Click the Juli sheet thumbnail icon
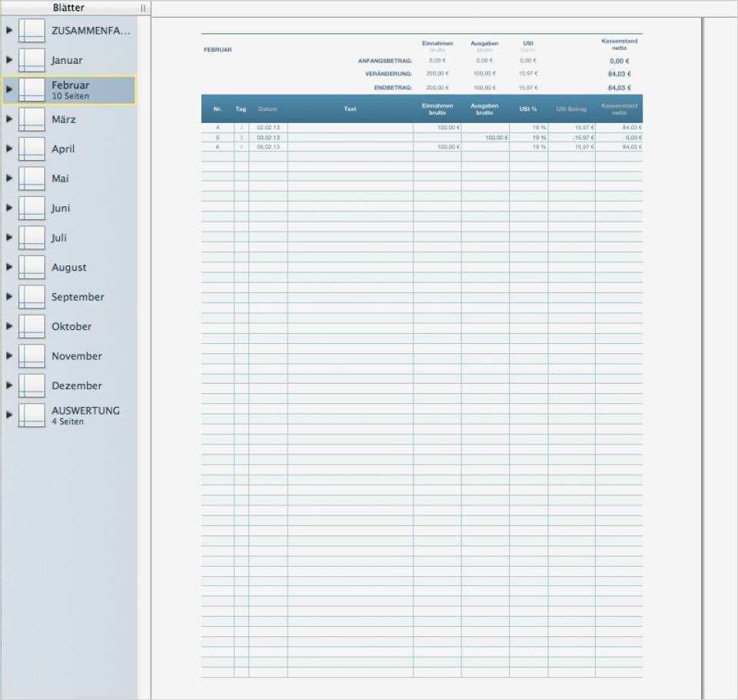 click(x=32, y=238)
